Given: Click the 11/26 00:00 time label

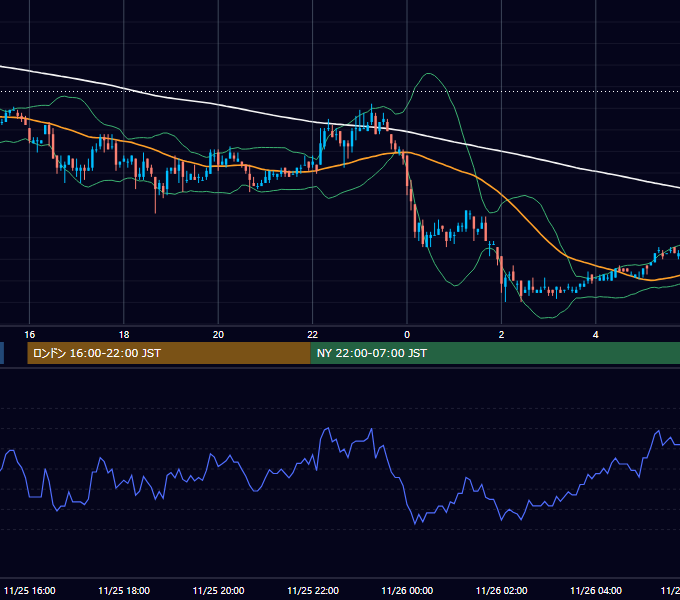Looking at the screenshot, I should (x=407, y=590).
